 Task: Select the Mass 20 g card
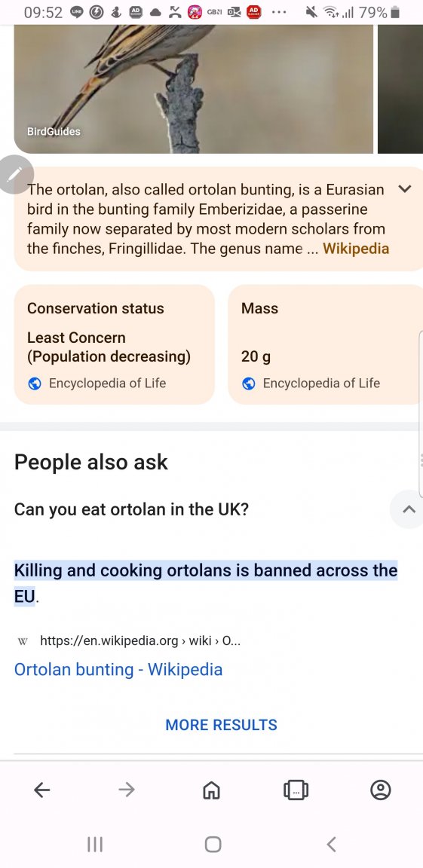point(326,344)
